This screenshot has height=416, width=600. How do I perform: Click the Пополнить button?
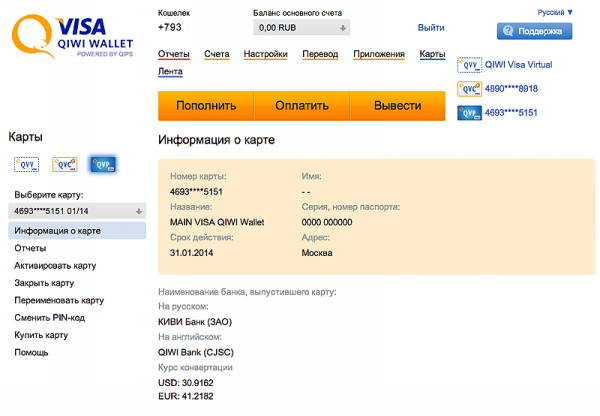click(206, 106)
